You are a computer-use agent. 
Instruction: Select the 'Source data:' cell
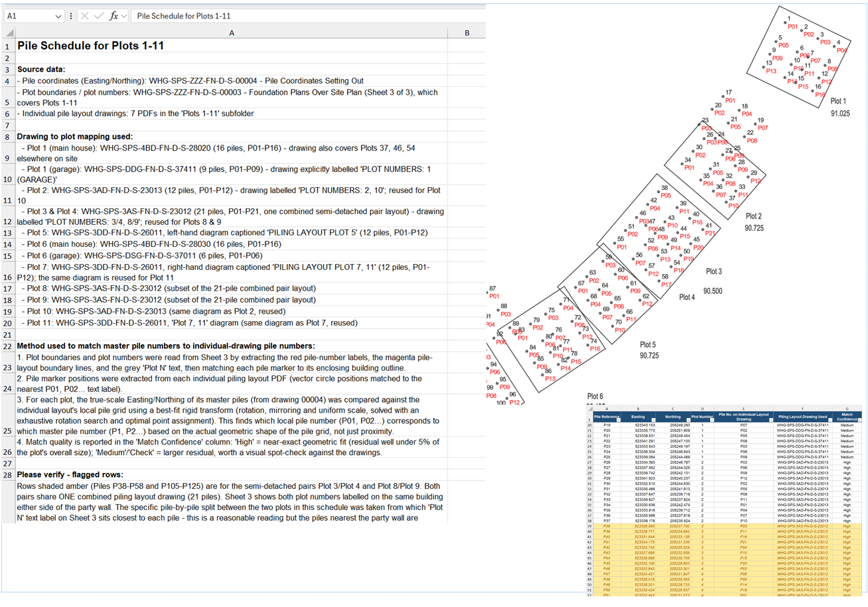231,69
